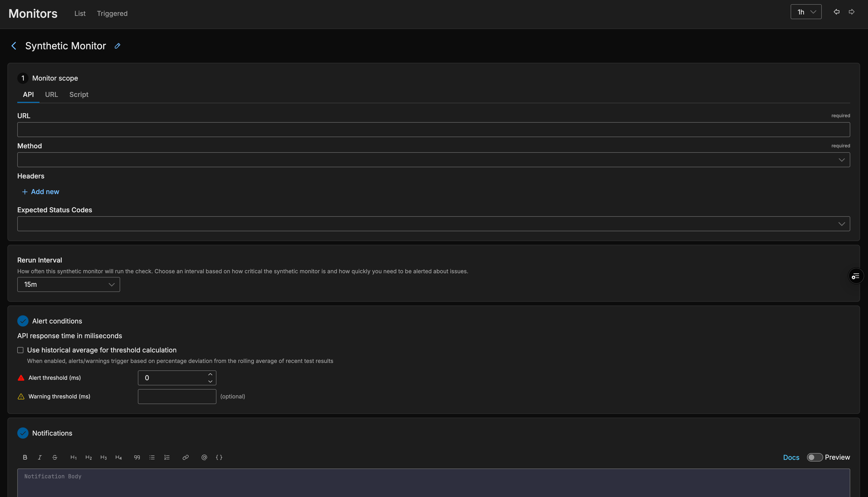868x497 pixels.
Task: Insert an @ mention in notification body
Action: point(204,457)
